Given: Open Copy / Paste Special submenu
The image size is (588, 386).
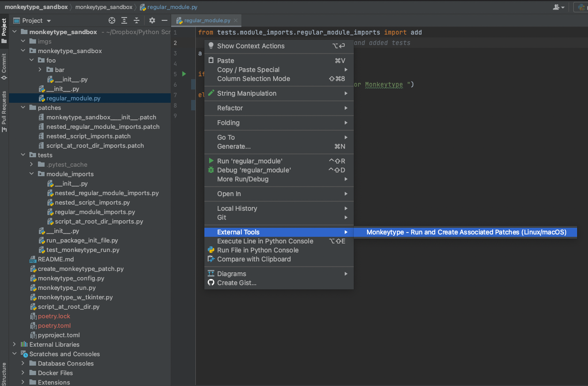Looking at the screenshot, I should click(x=279, y=70).
